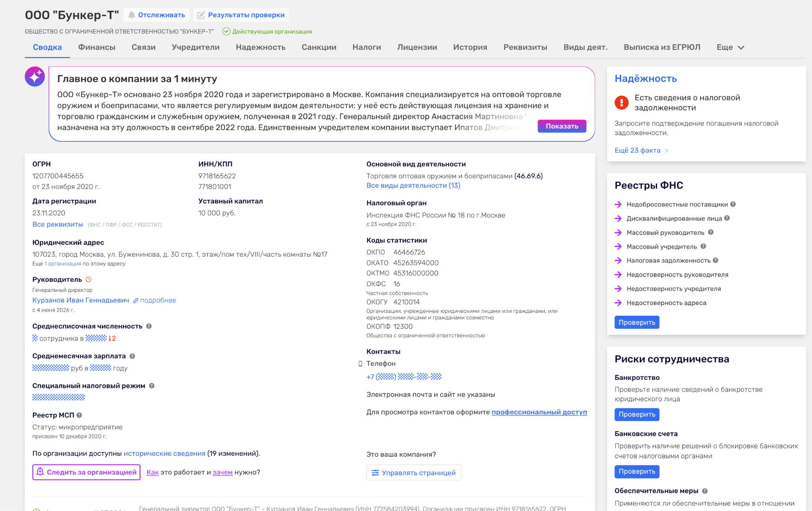Show full company summary with Показать
The image size is (812, 511).
click(x=562, y=126)
